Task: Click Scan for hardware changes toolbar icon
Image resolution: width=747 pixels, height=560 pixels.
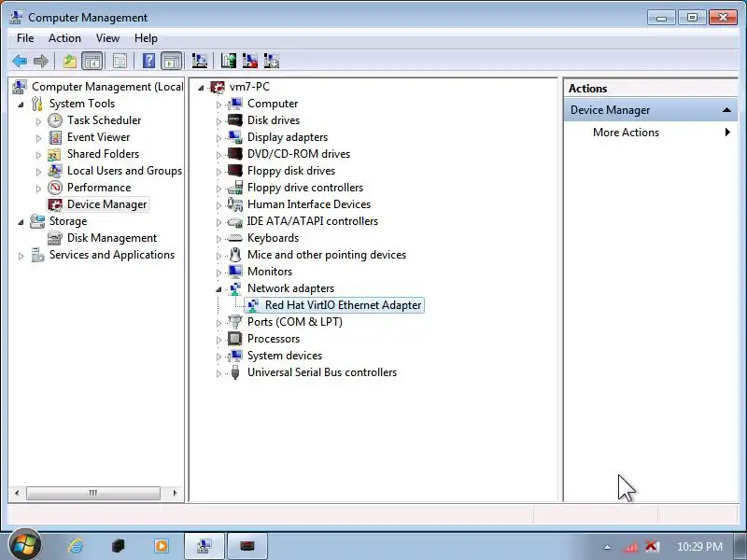Action: [x=200, y=61]
